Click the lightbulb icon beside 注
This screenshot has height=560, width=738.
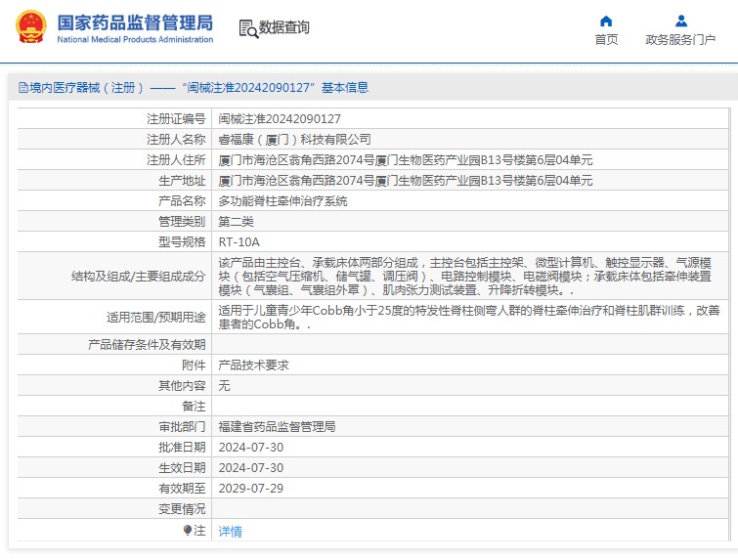pyautogui.click(x=188, y=531)
